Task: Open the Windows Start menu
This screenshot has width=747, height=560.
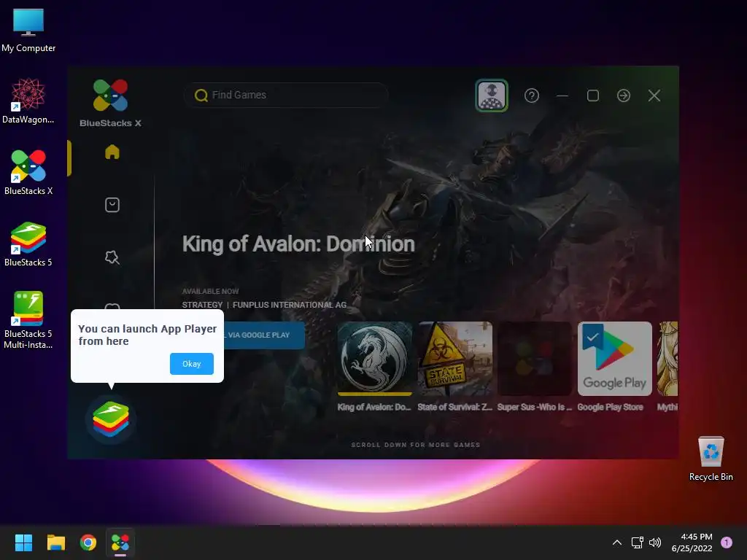Action: click(x=23, y=542)
